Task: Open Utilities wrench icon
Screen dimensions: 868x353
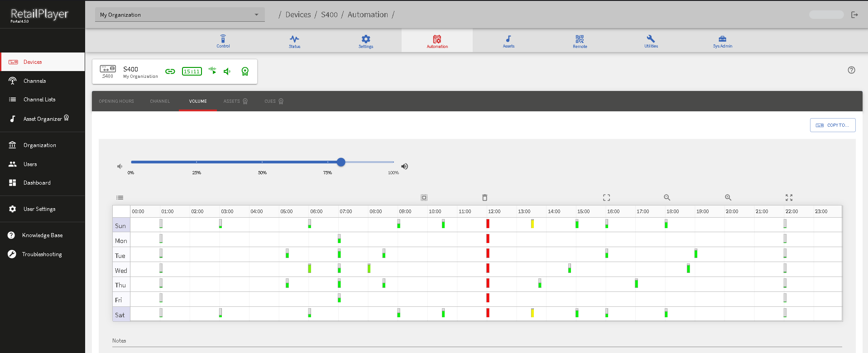Action: [651, 41]
